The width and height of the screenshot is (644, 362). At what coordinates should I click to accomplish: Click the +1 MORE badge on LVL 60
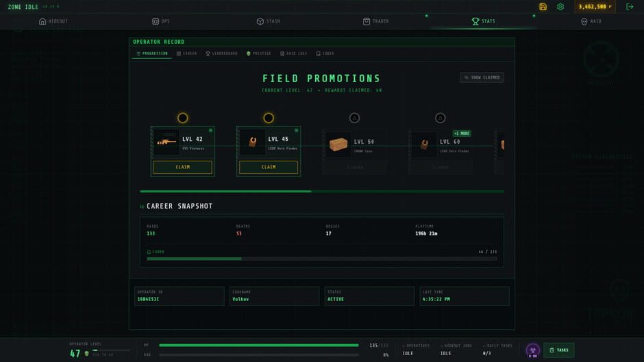[462, 133]
